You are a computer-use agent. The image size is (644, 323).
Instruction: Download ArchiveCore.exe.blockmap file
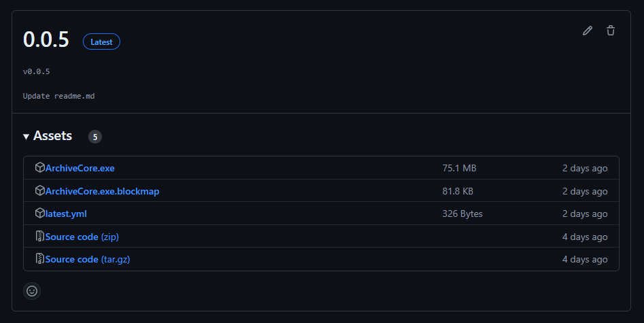pos(102,191)
